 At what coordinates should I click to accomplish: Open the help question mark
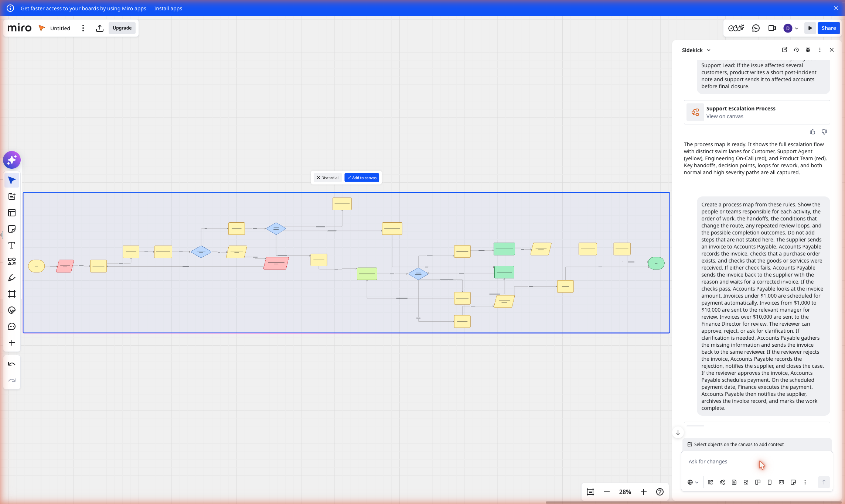click(x=660, y=492)
